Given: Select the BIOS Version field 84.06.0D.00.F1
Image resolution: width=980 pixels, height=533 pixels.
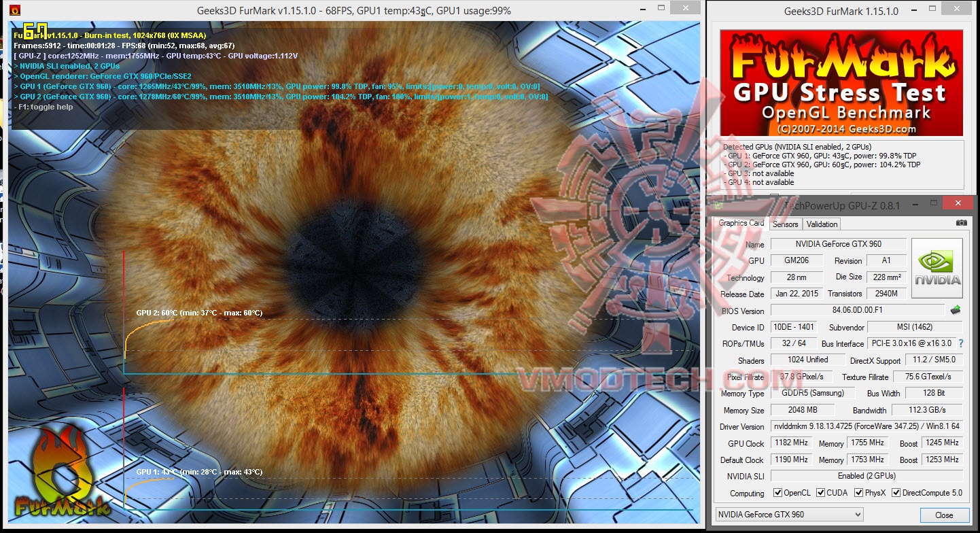Looking at the screenshot, I should coord(858,311).
